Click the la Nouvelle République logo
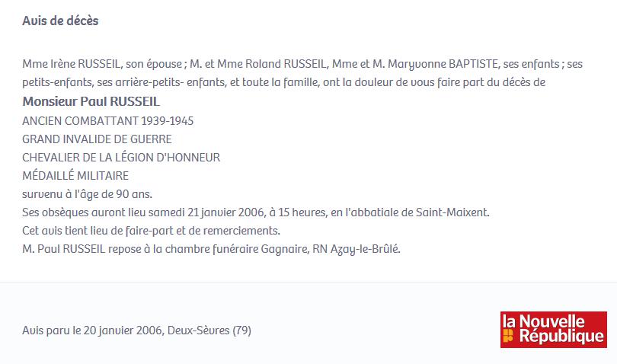Image resolution: width=617 pixels, height=364 pixels. click(553, 330)
